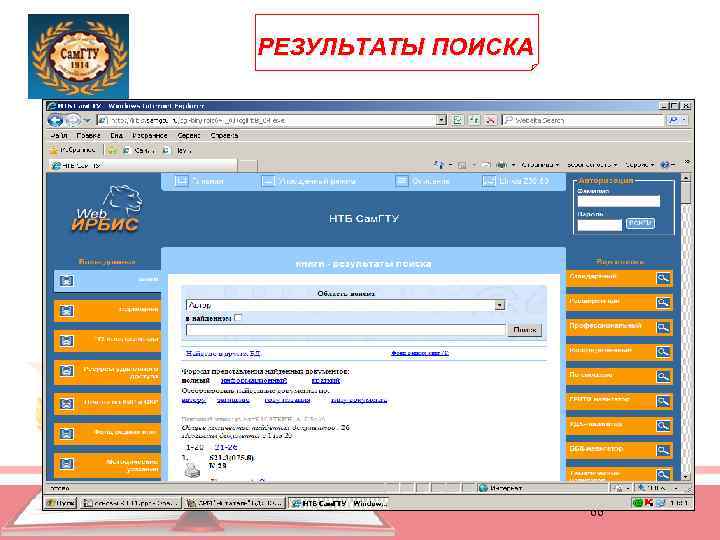720x540 pixels.
Task: Click the WebИРБИС logo
Action: pos(107,209)
